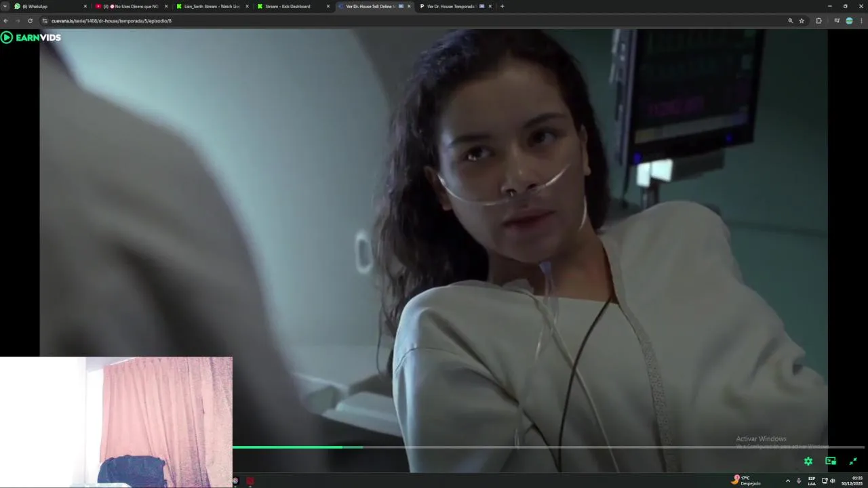This screenshot has height=488, width=868.
Task: Reload the cuevana.is page
Action: pyautogui.click(x=30, y=21)
